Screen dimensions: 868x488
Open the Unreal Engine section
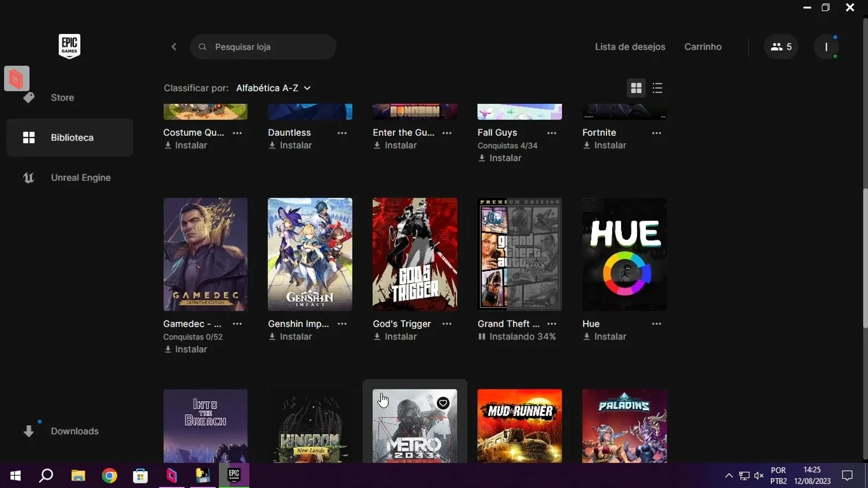coord(70,178)
